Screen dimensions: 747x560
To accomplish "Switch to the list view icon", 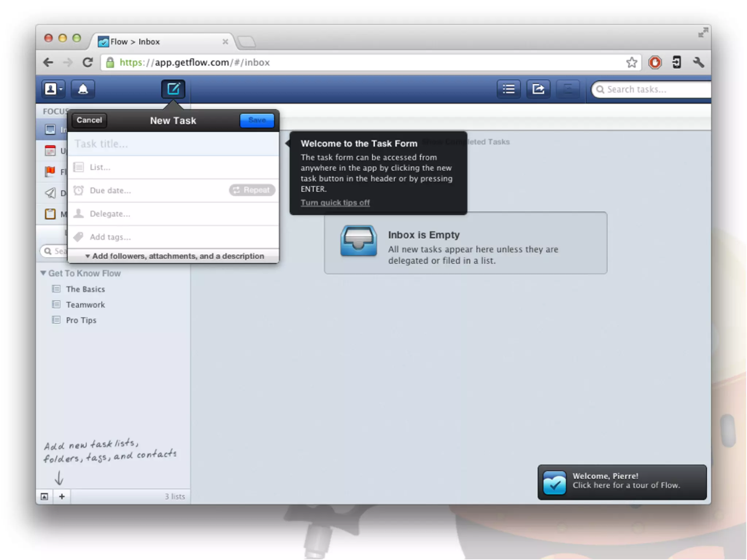I will [x=508, y=89].
